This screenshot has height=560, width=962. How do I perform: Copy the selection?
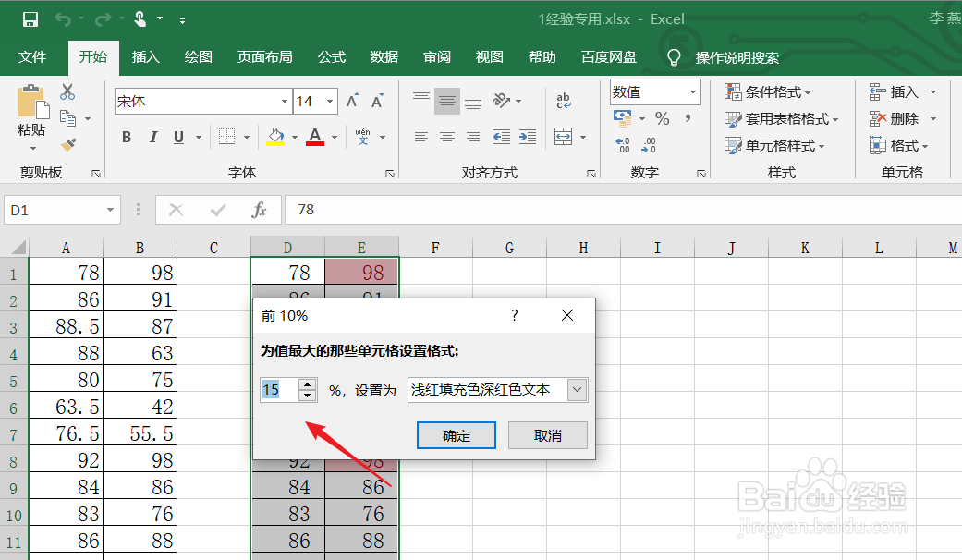[67, 117]
